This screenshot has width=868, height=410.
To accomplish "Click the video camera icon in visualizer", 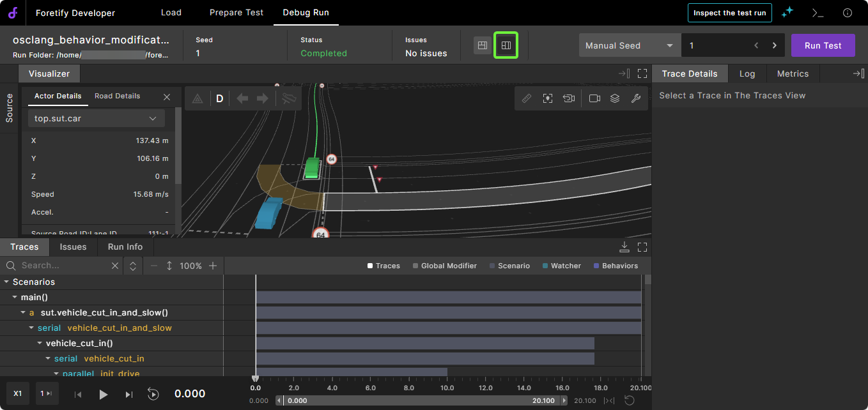I will pyautogui.click(x=594, y=98).
